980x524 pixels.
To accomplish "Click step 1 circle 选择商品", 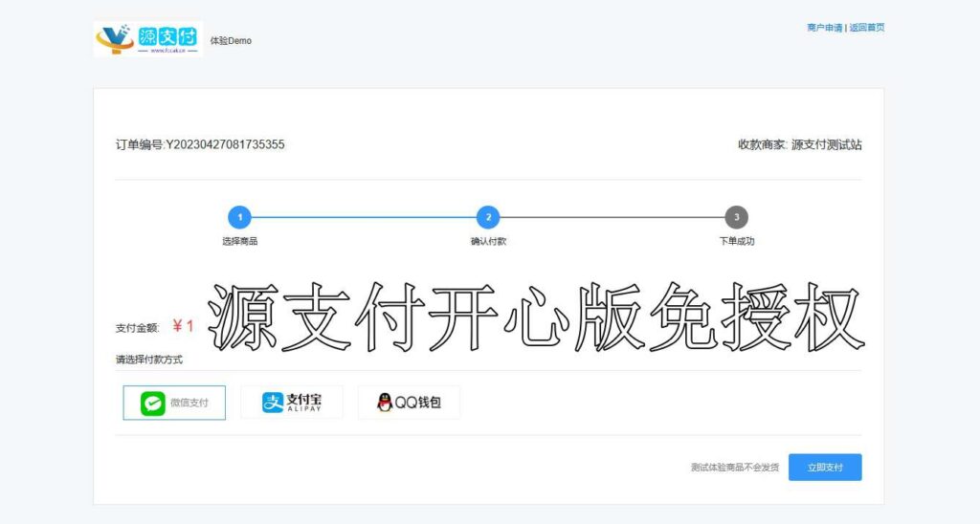I will 239,217.
